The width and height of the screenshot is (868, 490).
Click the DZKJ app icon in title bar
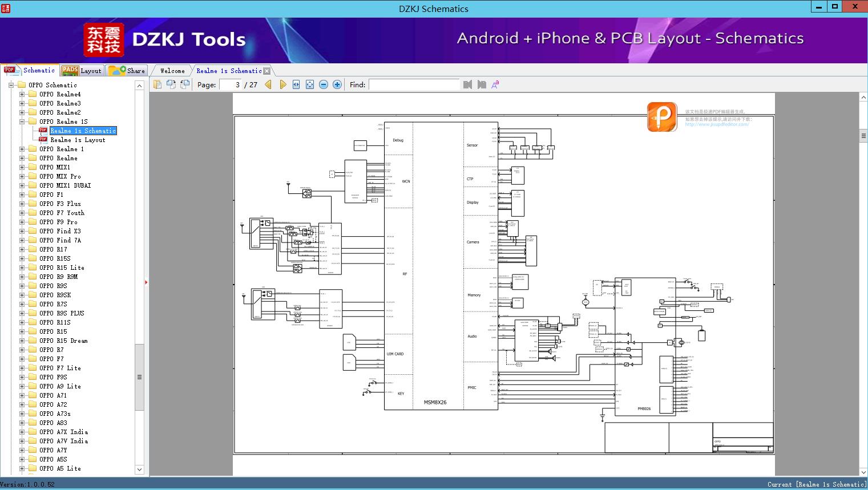(x=6, y=8)
